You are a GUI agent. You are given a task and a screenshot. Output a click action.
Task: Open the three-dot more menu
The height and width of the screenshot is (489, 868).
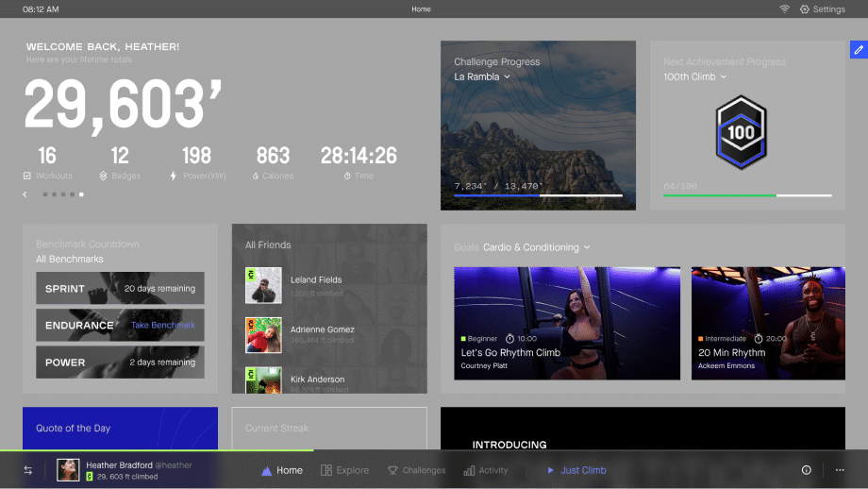point(840,470)
